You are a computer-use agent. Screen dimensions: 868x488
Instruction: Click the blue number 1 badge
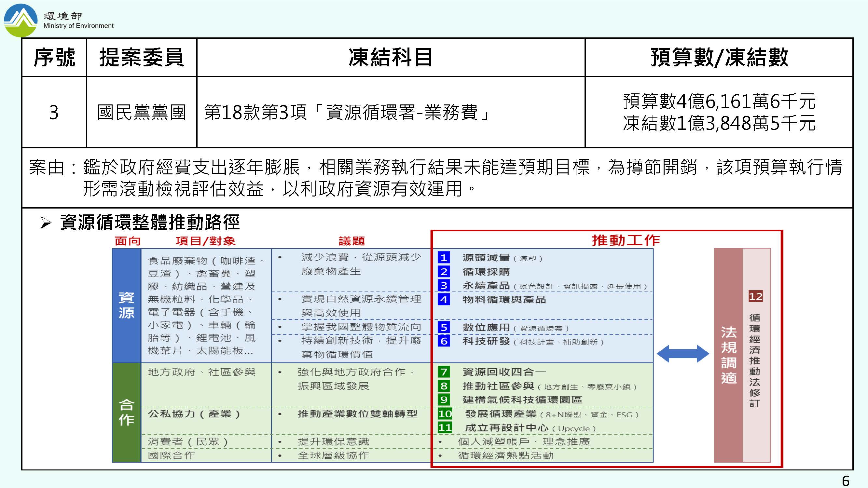click(x=444, y=258)
